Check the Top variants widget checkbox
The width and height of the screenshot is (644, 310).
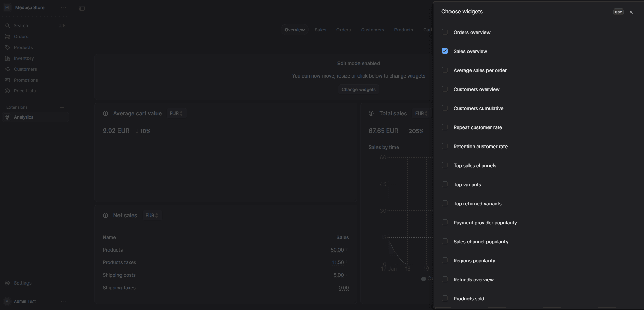click(445, 184)
